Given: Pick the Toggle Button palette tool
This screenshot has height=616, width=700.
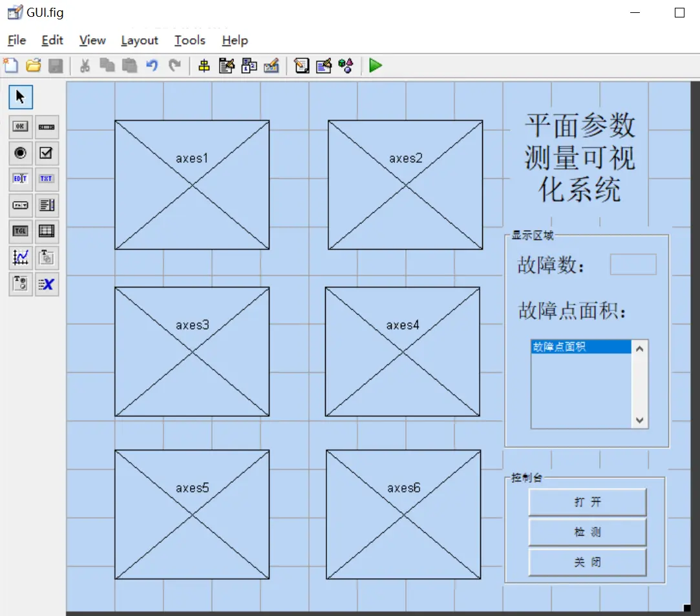Looking at the screenshot, I should click(x=21, y=231).
